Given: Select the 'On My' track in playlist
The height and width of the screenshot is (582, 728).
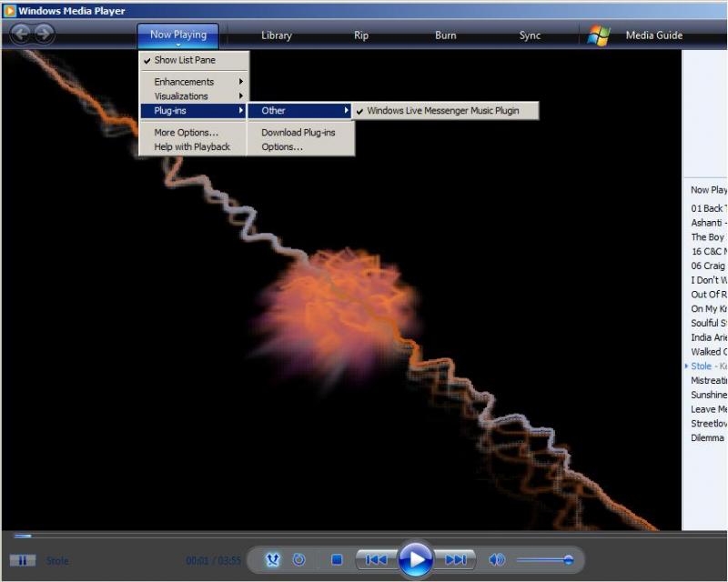Looking at the screenshot, I should pos(709,308).
